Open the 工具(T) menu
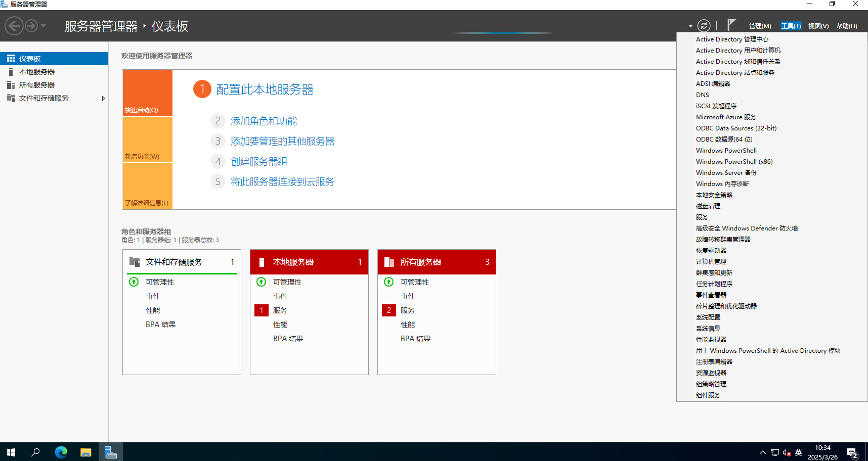 791,26
